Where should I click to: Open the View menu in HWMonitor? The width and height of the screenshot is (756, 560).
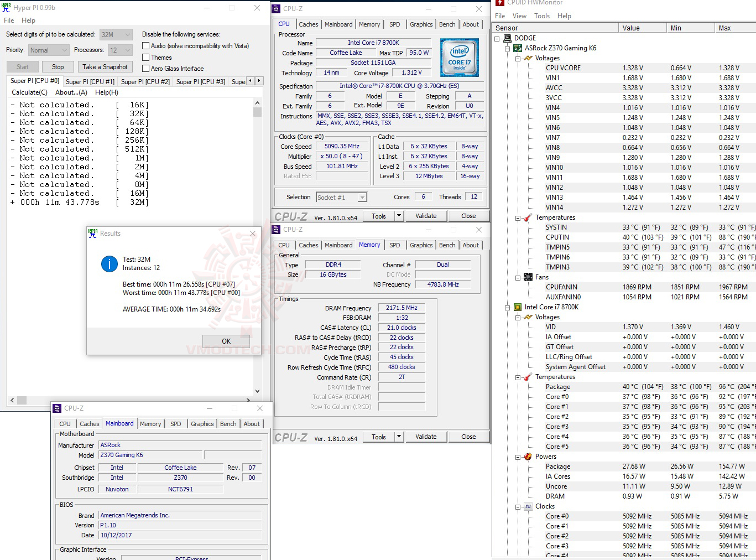pyautogui.click(x=520, y=16)
